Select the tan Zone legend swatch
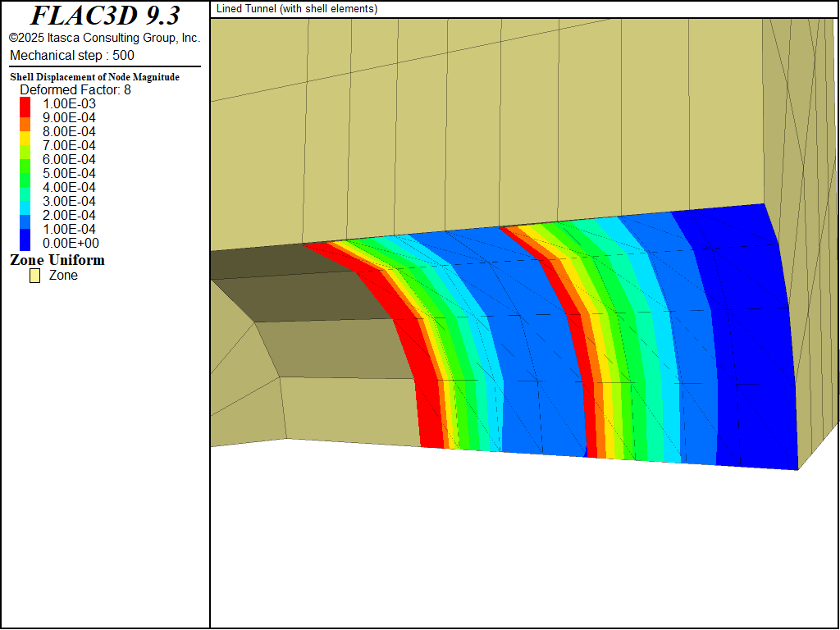The width and height of the screenshot is (840, 630). pyautogui.click(x=35, y=276)
